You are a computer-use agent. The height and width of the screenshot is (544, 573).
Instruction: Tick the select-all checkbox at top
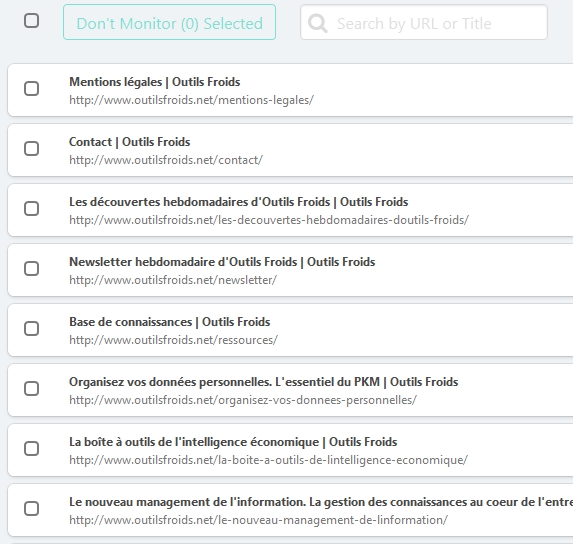coord(31,20)
